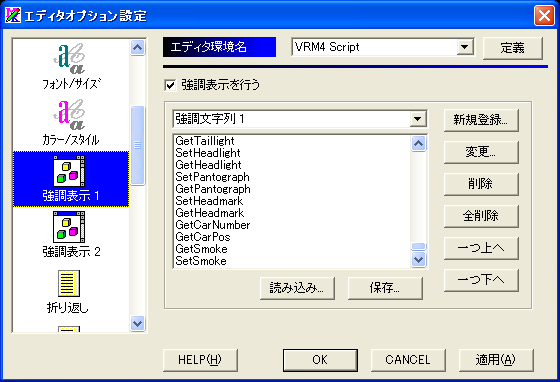560x382 pixels.
Task: Click the 新規登録... button
Action: point(481,120)
